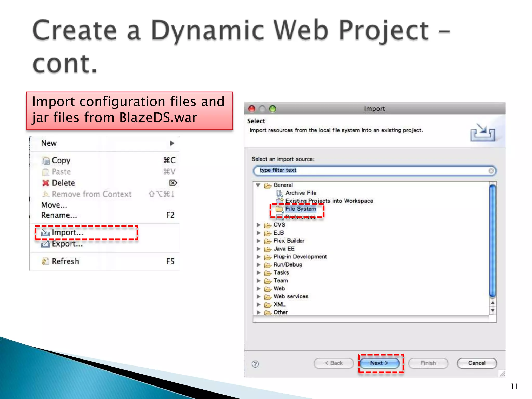Click the help question mark icon
Image resolution: width=532 pixels, height=399 pixels.
click(255, 364)
